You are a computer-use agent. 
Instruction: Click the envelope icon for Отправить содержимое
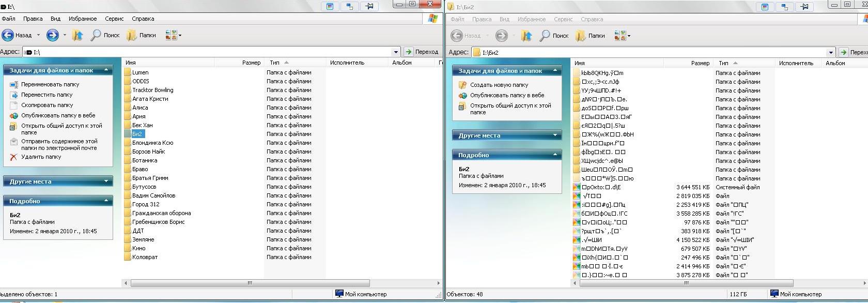(14, 141)
